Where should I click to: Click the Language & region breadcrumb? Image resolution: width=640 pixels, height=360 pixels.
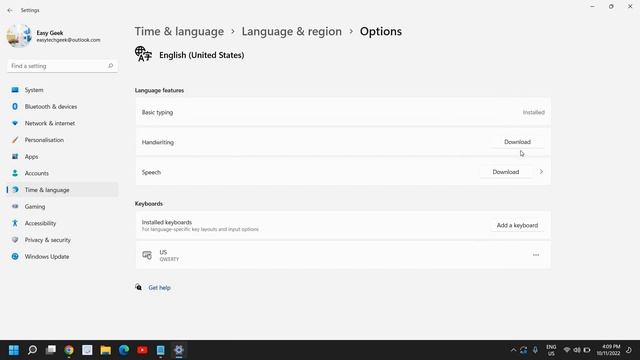291,31
